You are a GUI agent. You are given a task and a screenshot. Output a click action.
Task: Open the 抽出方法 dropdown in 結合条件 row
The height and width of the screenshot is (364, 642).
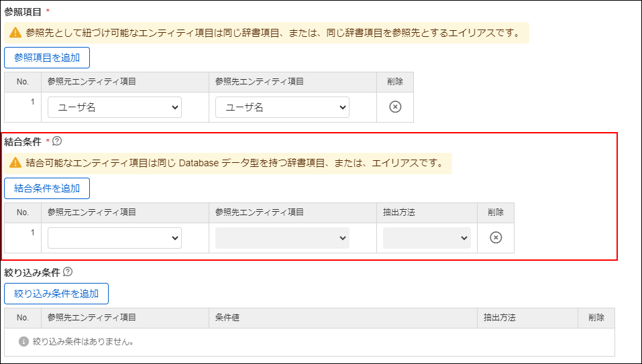click(427, 238)
